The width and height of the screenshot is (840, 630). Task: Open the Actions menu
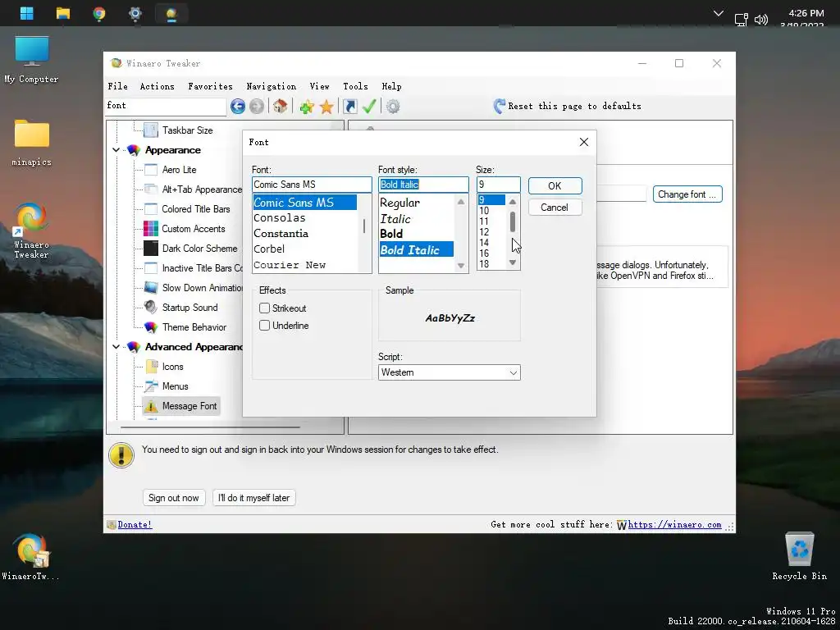[x=157, y=86]
